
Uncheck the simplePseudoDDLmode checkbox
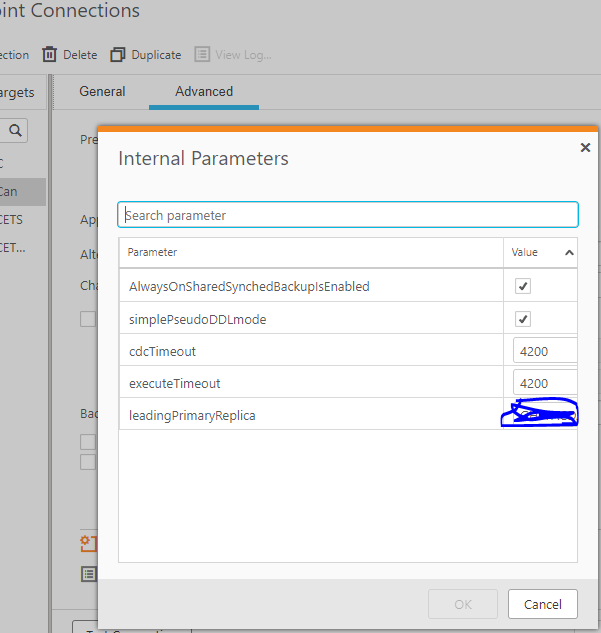coord(523,319)
